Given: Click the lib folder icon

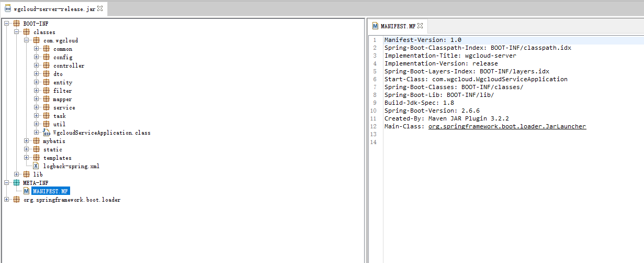Looking at the screenshot, I should coord(27,174).
